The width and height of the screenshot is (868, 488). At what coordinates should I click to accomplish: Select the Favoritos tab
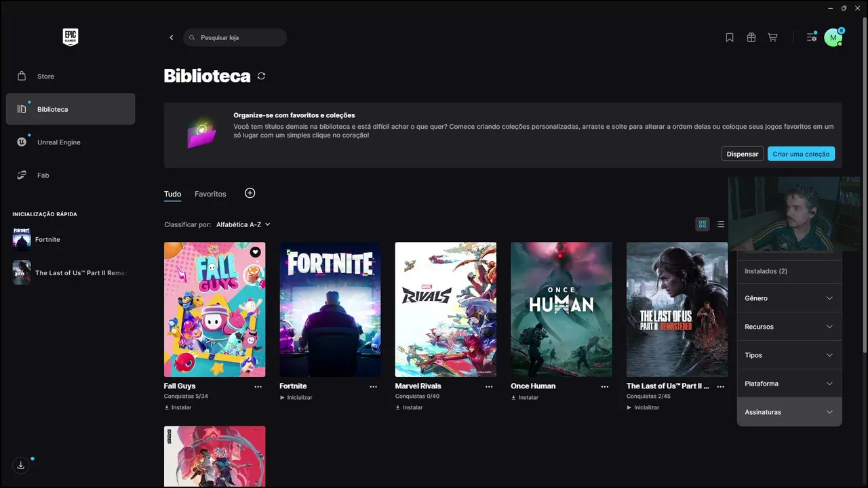[x=210, y=194]
